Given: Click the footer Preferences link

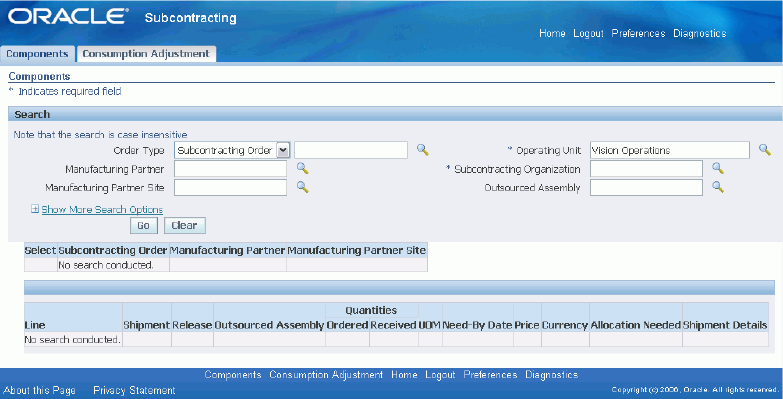Looking at the screenshot, I should click(490, 375).
